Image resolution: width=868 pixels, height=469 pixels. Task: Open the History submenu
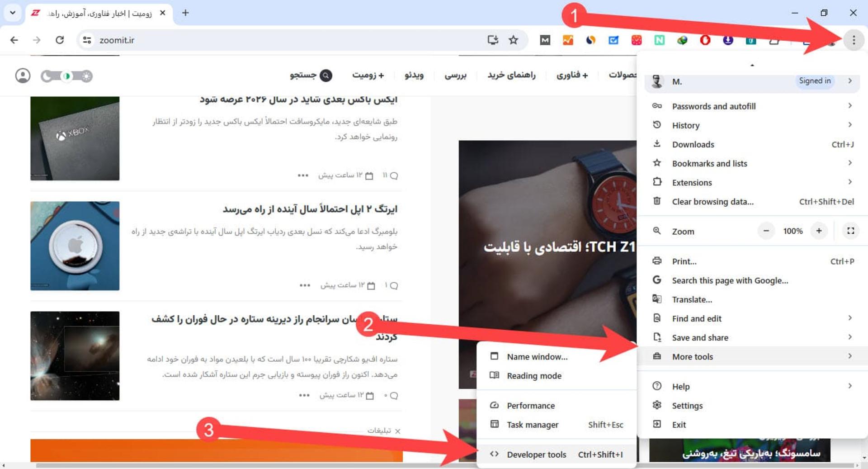point(752,125)
